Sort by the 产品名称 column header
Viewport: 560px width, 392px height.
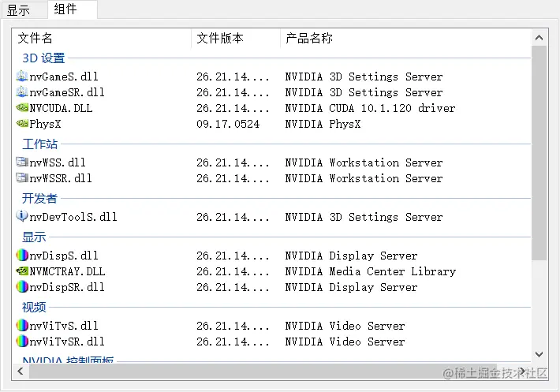pos(406,38)
